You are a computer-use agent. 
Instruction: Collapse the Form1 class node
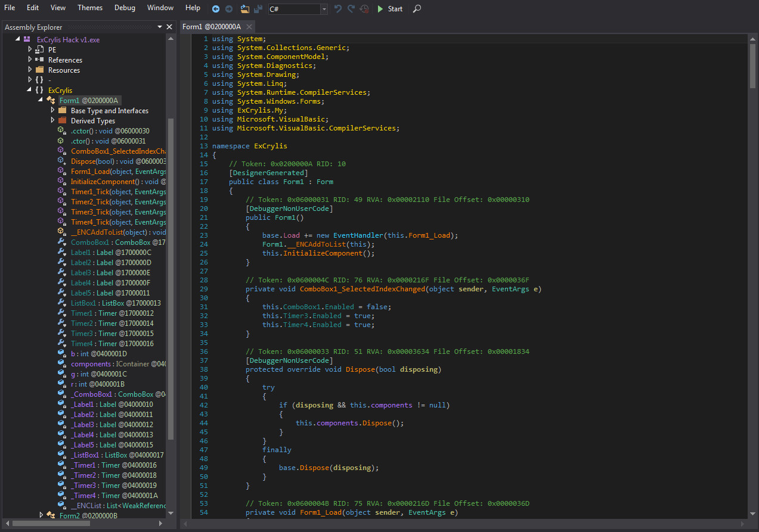(x=41, y=100)
